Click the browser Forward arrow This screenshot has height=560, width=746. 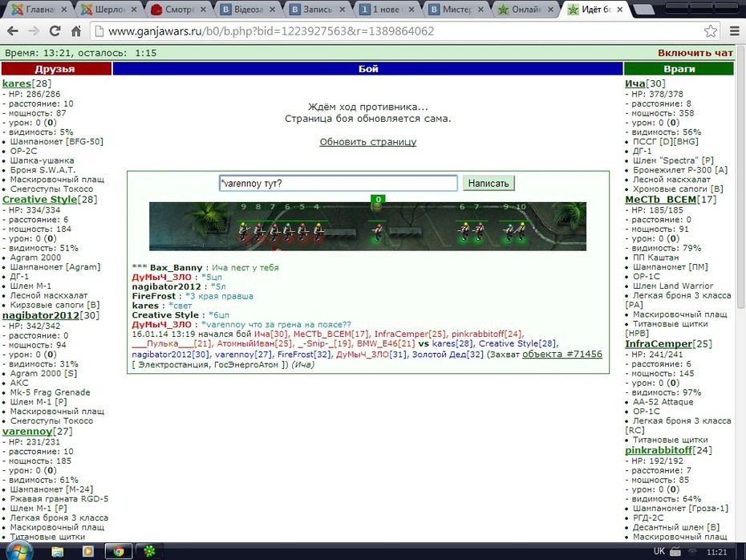click(x=34, y=31)
